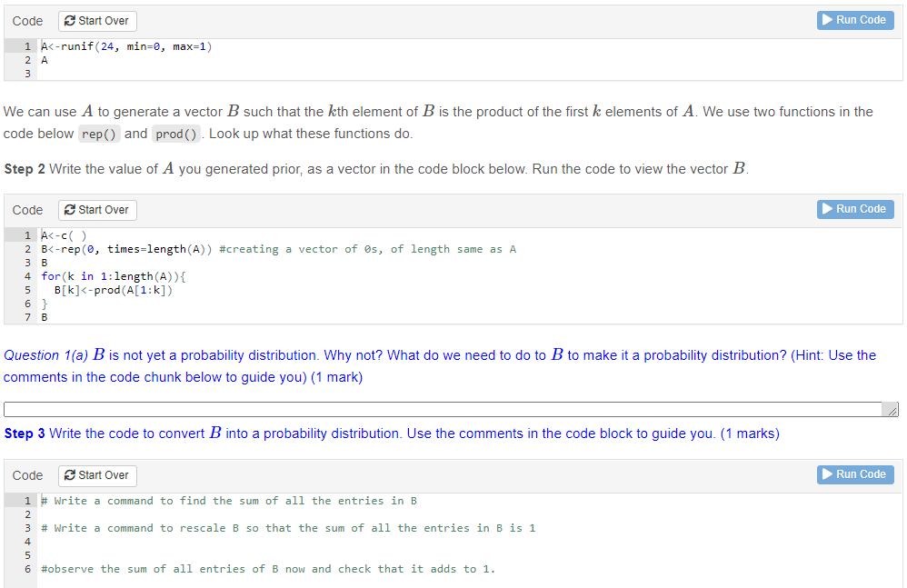
Task: Run Code on the Step 3 block
Action: [854, 474]
